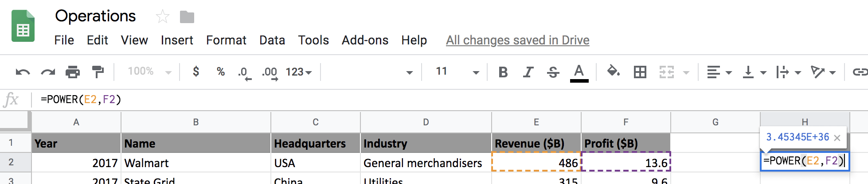Click the redo arrow icon
Screen dimensions: 868x184
[48, 72]
